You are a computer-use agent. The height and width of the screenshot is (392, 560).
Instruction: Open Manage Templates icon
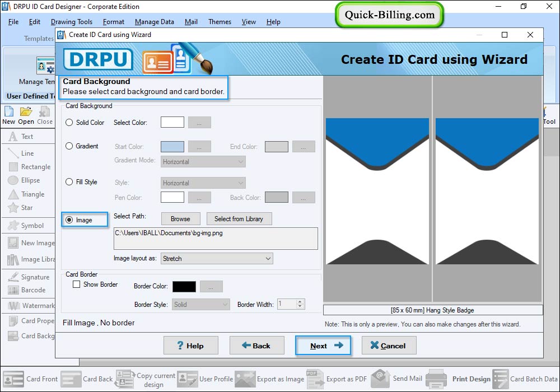(45, 66)
